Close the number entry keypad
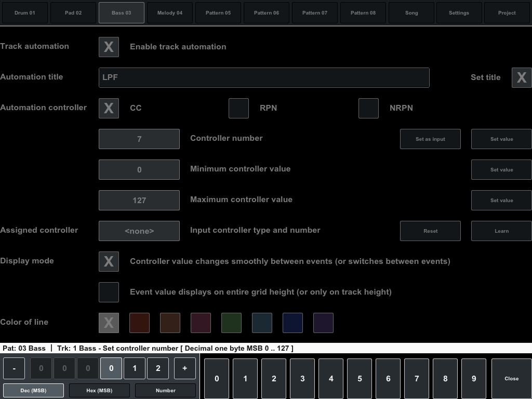Viewport: 532px width, 399px height. tap(511, 379)
